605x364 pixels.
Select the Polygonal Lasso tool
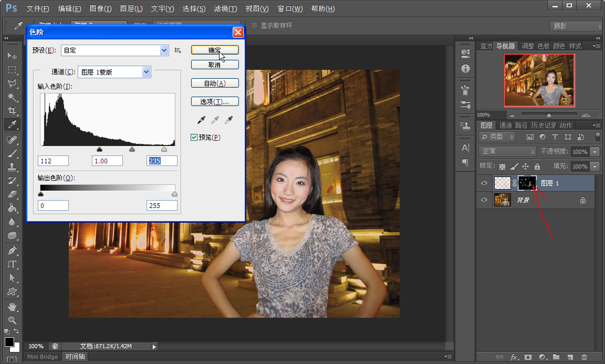click(12, 84)
